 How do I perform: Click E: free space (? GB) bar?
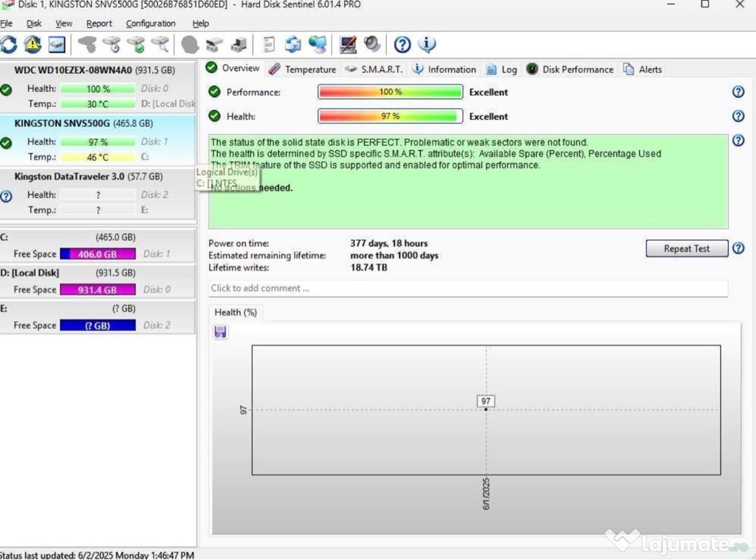tap(98, 326)
